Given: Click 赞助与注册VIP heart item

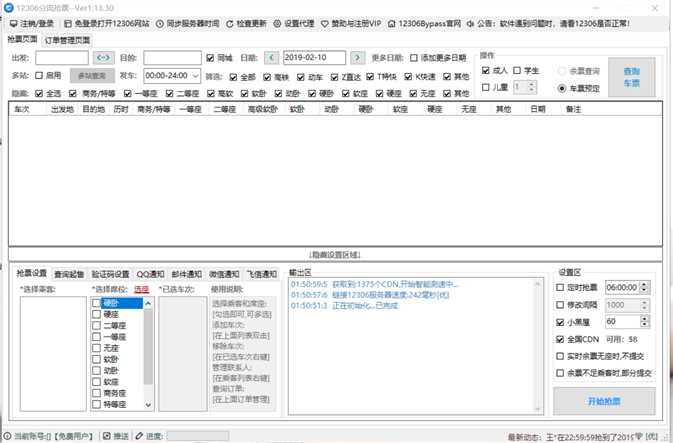Looking at the screenshot, I should coord(351,24).
